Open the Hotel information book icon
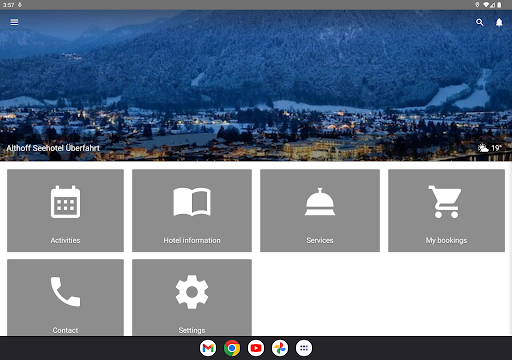Screen dimensions: 512x360 tap(192, 202)
